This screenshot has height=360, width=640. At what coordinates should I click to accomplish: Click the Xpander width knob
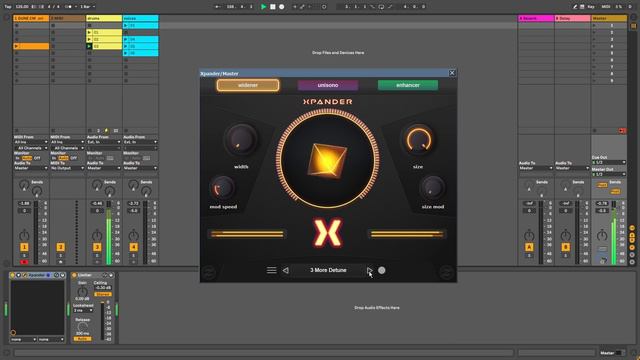241,140
